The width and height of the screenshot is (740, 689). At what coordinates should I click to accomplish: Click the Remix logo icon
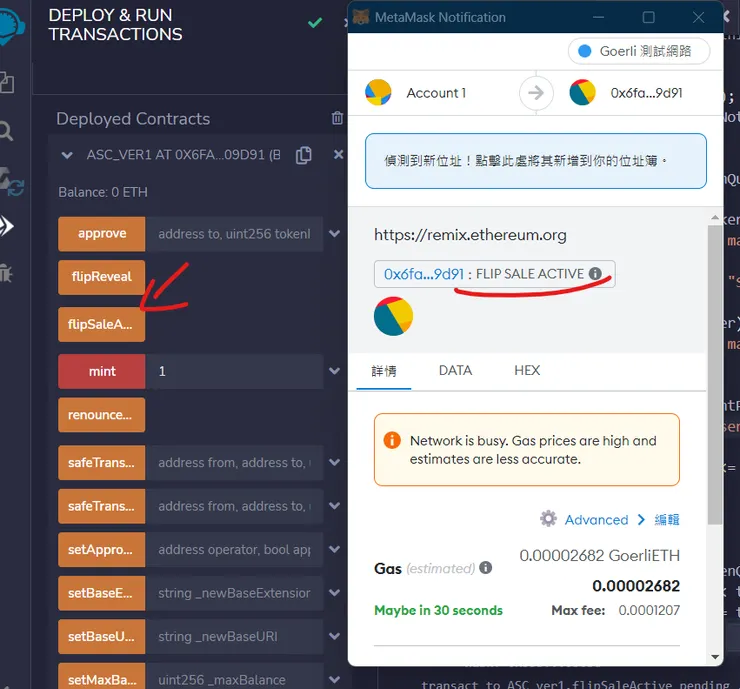(x=10, y=24)
